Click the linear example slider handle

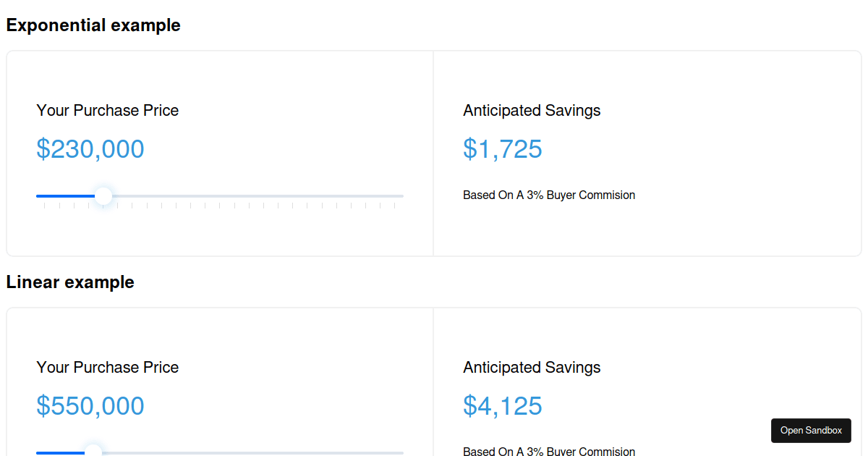(93, 452)
